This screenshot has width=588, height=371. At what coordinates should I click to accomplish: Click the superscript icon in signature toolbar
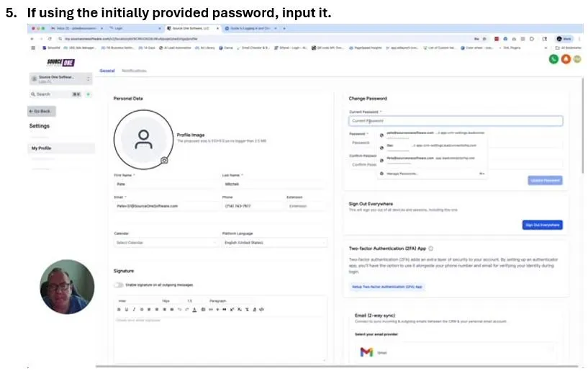point(232,310)
